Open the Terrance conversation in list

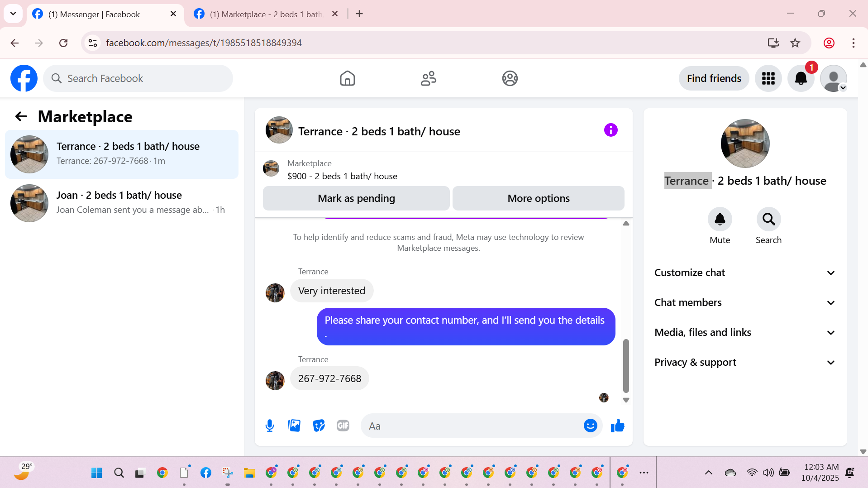click(x=122, y=154)
